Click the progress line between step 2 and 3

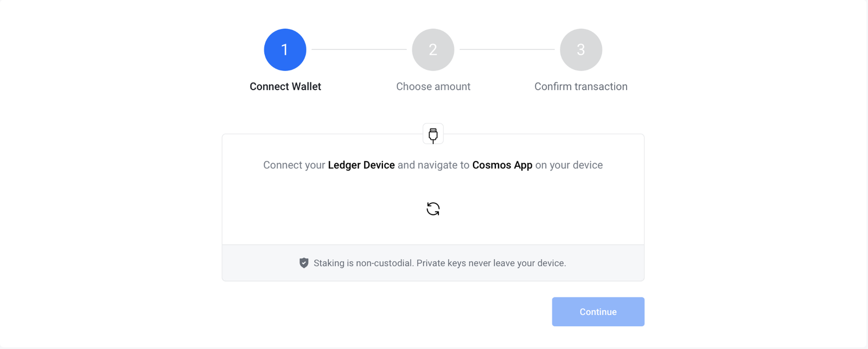507,49
